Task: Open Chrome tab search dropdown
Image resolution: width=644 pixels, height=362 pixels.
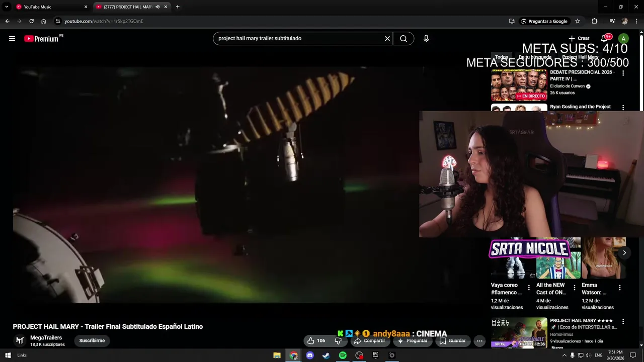Action: coord(7,7)
